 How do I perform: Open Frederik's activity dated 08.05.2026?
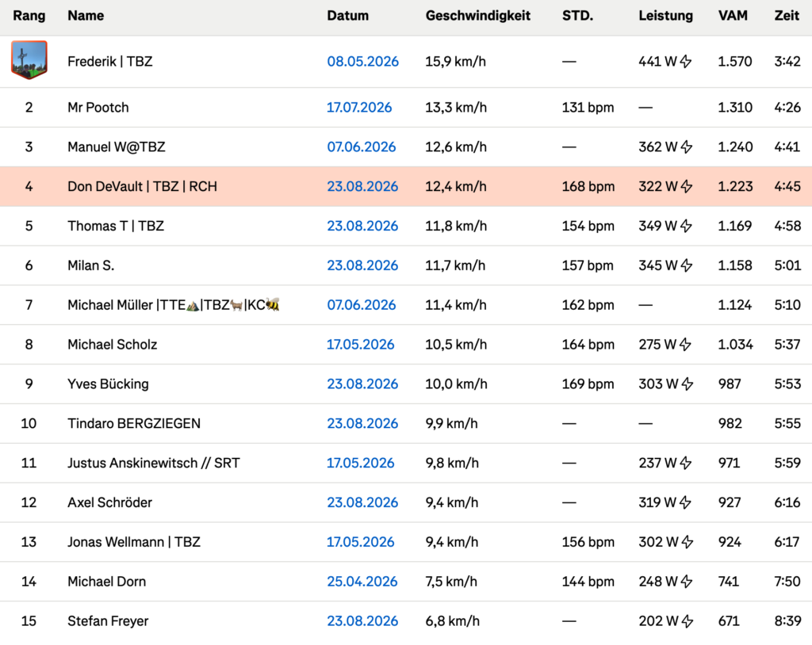[x=362, y=62]
